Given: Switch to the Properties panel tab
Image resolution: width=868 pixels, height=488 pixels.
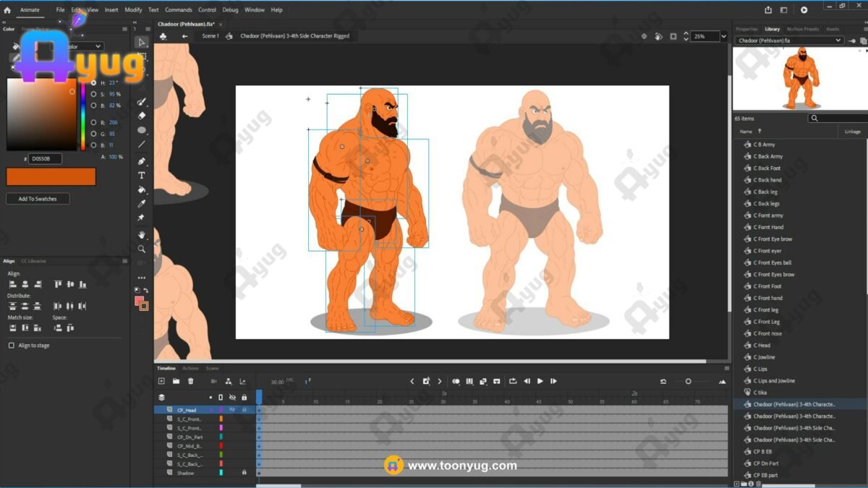Looking at the screenshot, I should point(746,29).
